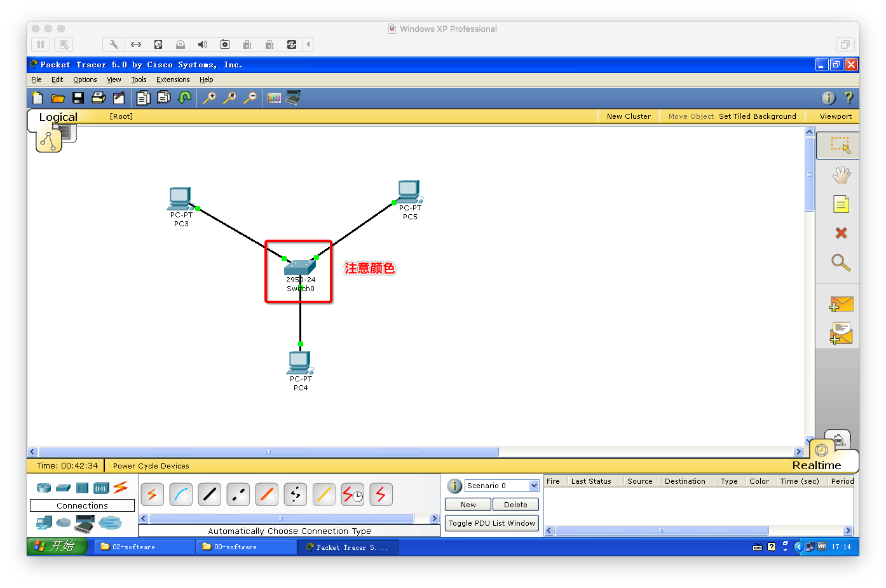
Task: Choose the Phone line connection
Action: coord(295,495)
